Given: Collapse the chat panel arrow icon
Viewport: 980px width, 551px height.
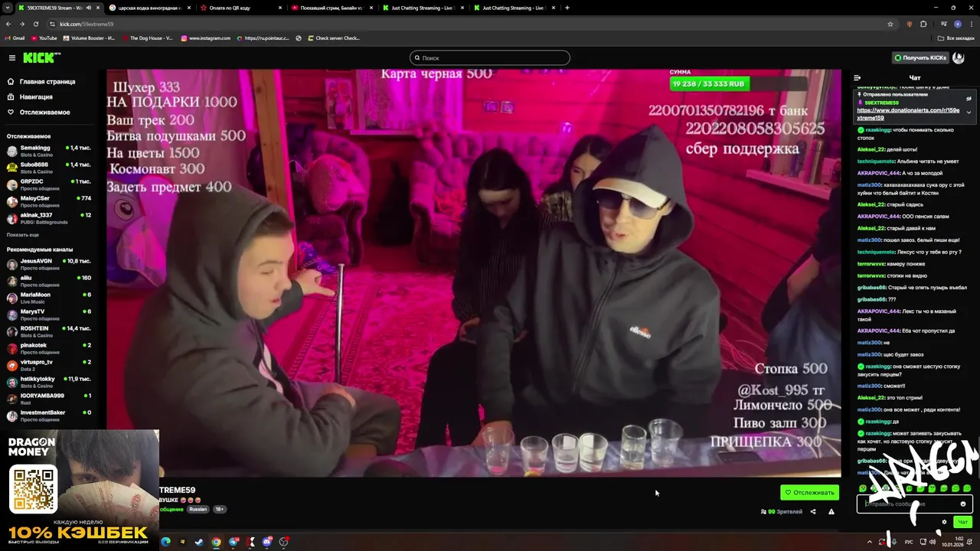Looking at the screenshot, I should (x=857, y=78).
